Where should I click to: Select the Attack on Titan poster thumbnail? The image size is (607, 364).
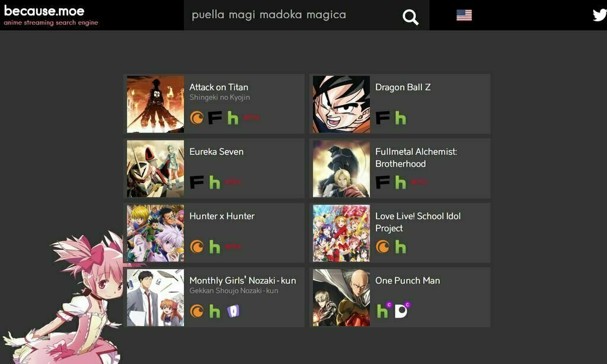[x=155, y=104]
